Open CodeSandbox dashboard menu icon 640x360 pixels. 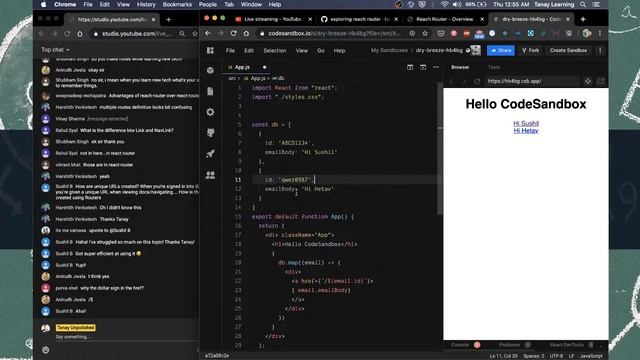pos(210,50)
